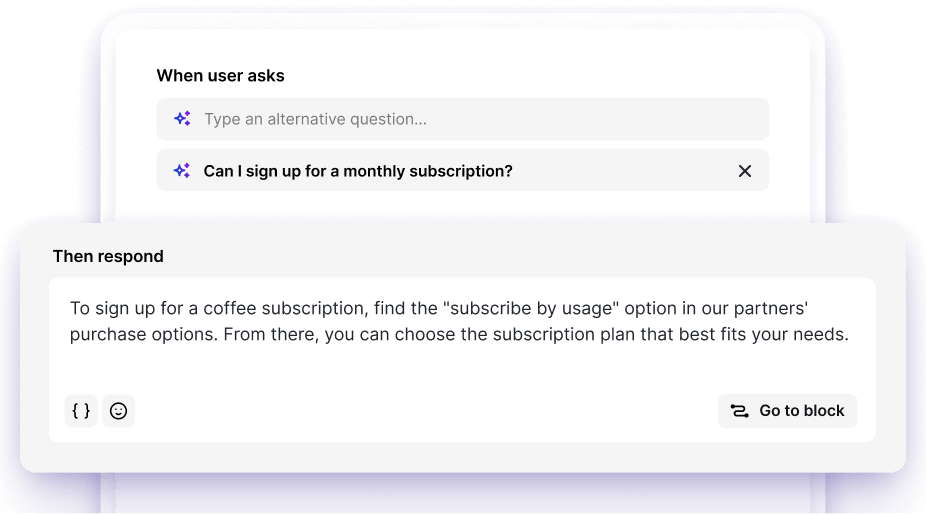Click inside the response text starting To sign up
Image resolution: width=926 pixels, height=514 pixels.
tap(459, 321)
